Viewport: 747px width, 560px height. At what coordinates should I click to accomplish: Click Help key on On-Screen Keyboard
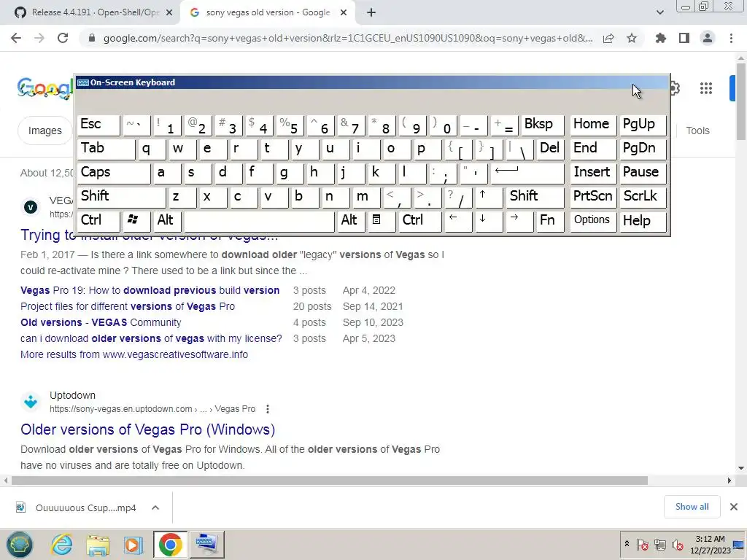[x=642, y=220]
